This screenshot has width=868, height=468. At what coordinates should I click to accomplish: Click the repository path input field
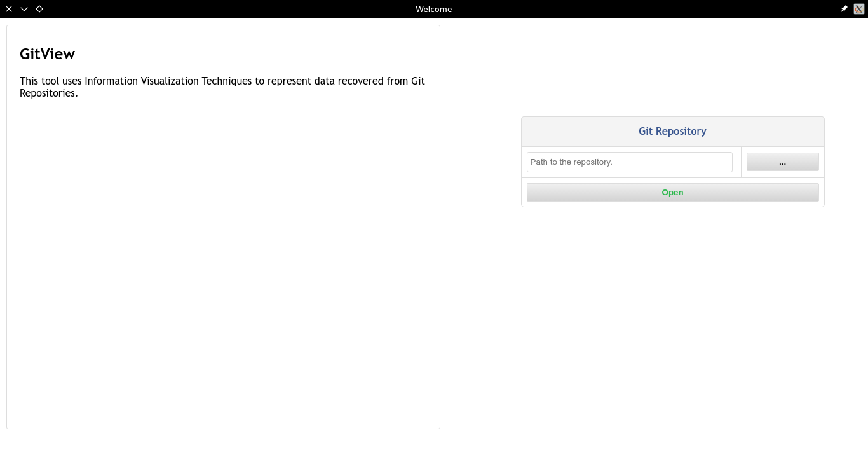(x=629, y=162)
